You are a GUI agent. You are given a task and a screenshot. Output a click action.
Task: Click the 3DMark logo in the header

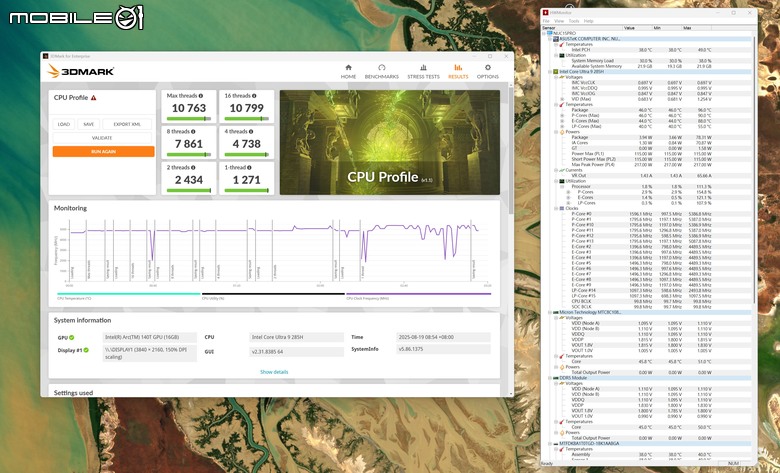(x=81, y=71)
